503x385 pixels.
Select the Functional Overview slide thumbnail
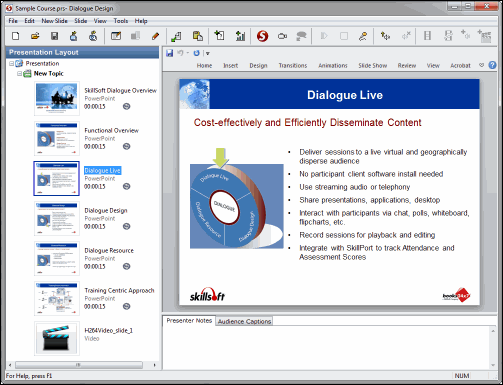(x=57, y=139)
